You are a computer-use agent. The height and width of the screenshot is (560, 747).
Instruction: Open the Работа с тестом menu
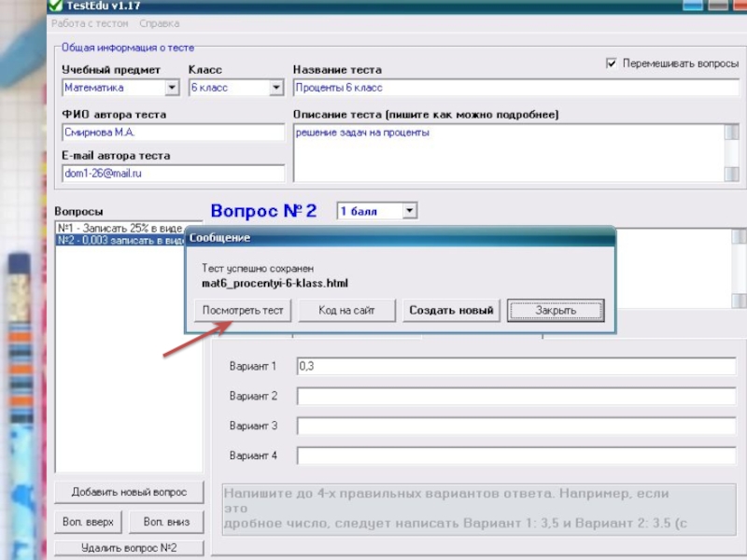pyautogui.click(x=90, y=23)
